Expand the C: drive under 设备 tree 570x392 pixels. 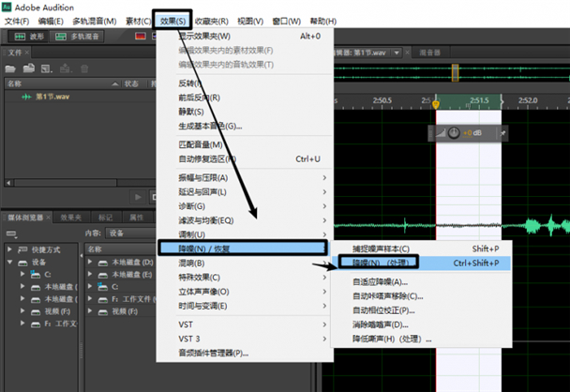point(22,274)
